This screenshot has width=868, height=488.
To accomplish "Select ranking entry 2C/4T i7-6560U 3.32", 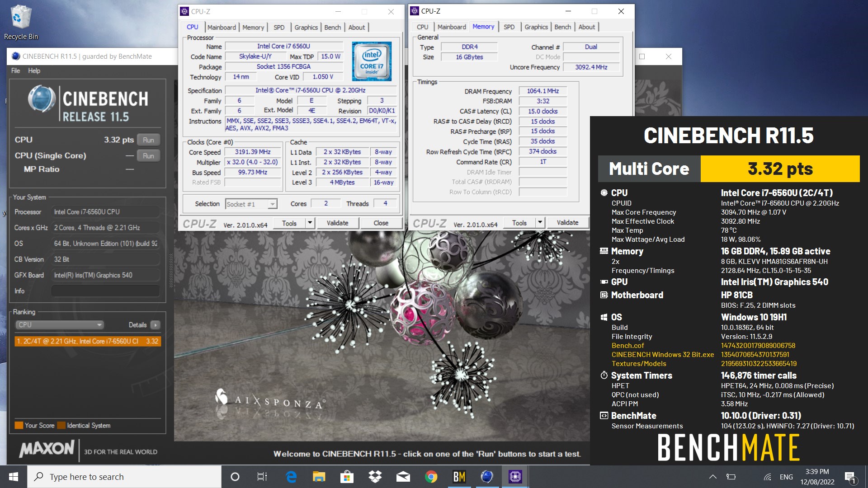I will pyautogui.click(x=88, y=341).
